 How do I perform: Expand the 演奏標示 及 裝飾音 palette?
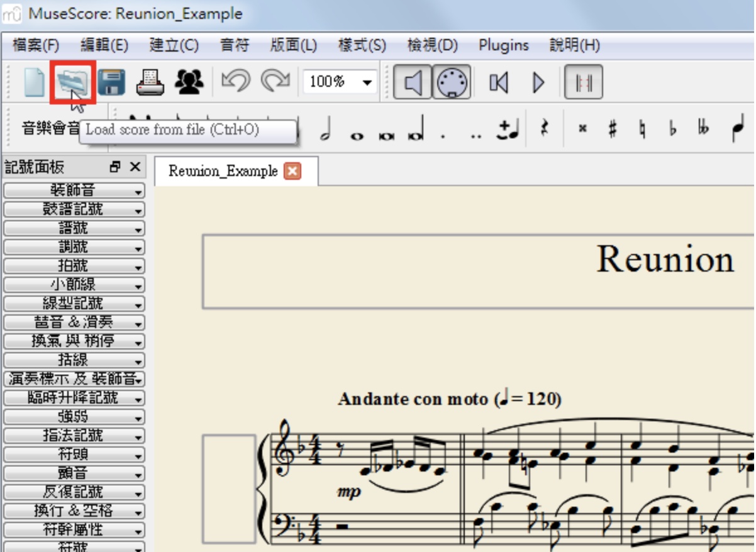74,379
